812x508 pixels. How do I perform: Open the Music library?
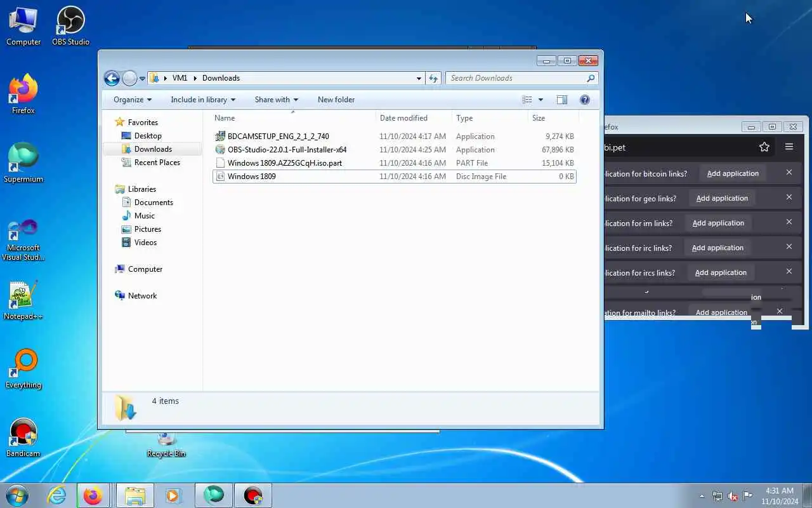(x=144, y=216)
